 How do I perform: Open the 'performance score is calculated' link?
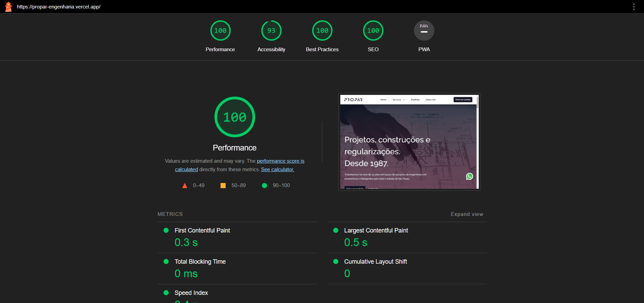(280, 161)
